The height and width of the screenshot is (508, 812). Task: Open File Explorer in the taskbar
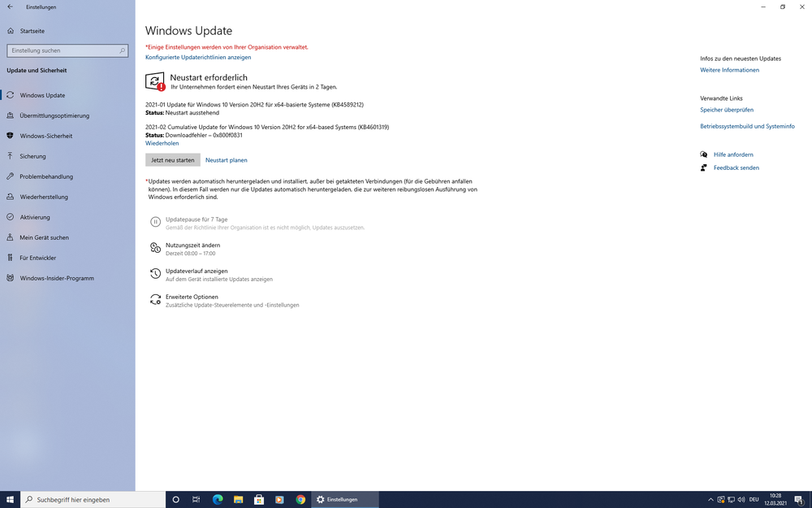coord(238,499)
